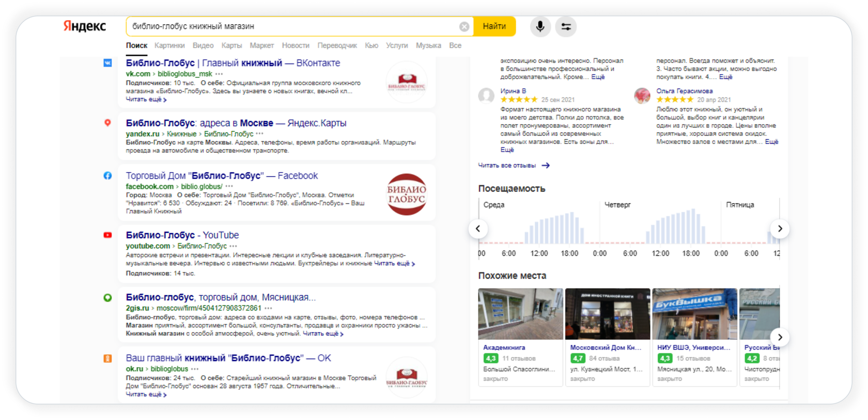Expand Читать ещё under YouTube result
Image resolution: width=868 pixels, height=420 pixels.
(394, 264)
